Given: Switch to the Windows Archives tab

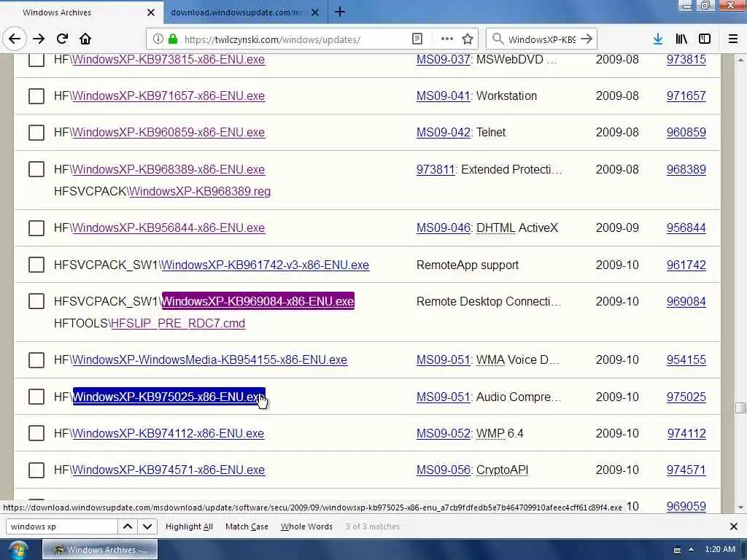Looking at the screenshot, I should (x=81, y=12).
